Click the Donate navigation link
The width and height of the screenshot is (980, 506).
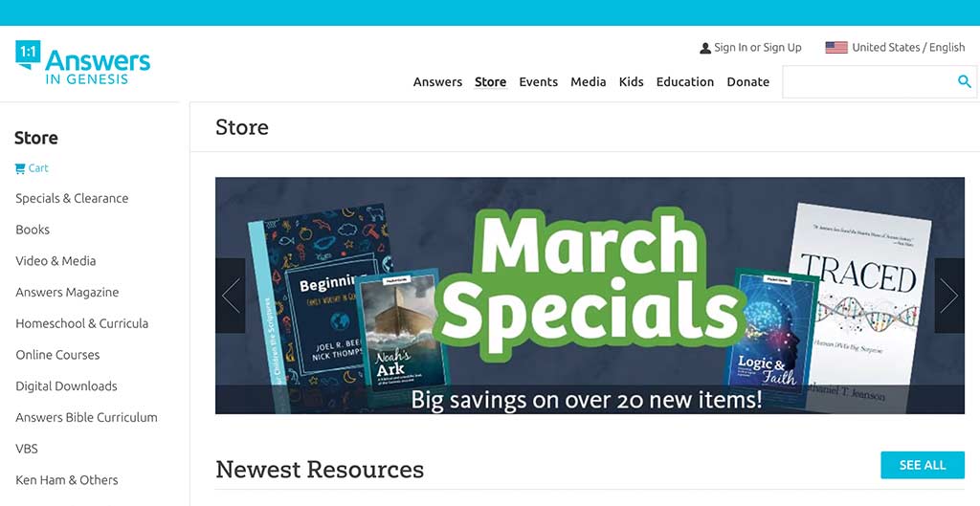click(748, 82)
